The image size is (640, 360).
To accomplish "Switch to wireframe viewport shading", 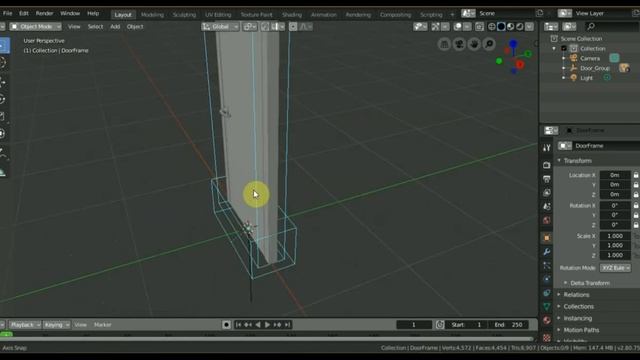I will (x=492, y=27).
